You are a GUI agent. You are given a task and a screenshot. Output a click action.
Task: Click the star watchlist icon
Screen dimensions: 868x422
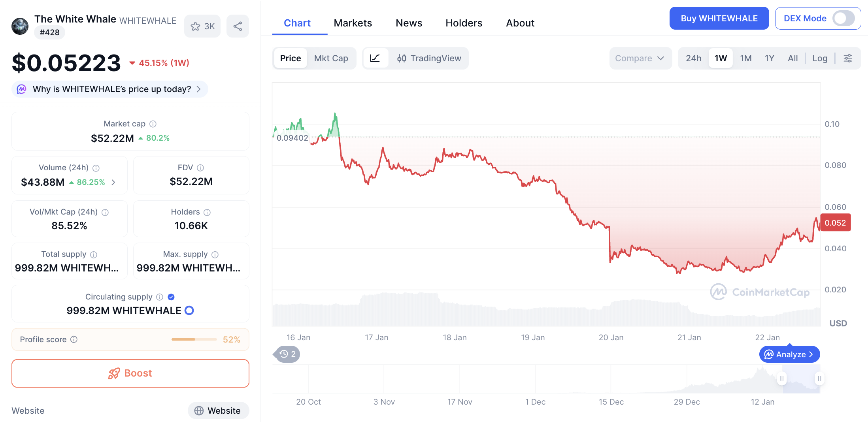tap(196, 26)
